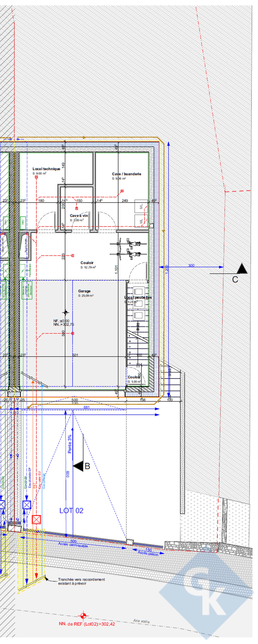Select the red connection point in Cave à vin
The image size is (258, 644).
(77, 208)
